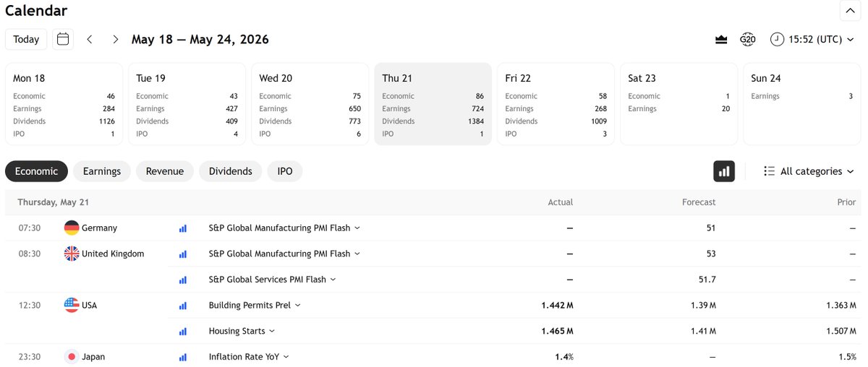868x367 pixels.
Task: Click Japan Inflation Rate actual 1.4%
Action: pyautogui.click(x=564, y=357)
